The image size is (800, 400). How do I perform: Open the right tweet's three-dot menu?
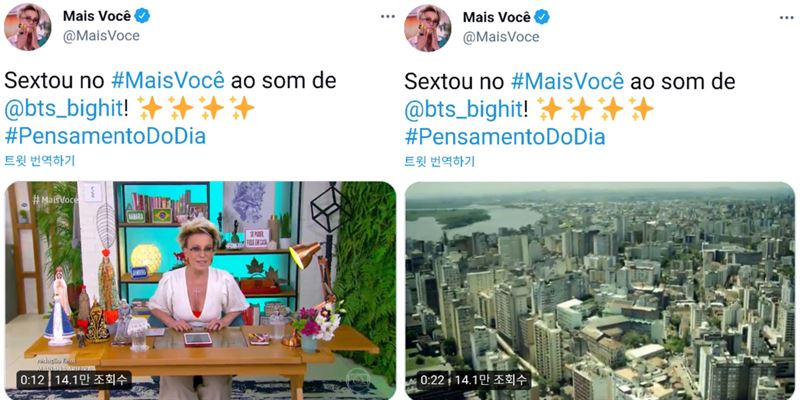click(x=787, y=17)
